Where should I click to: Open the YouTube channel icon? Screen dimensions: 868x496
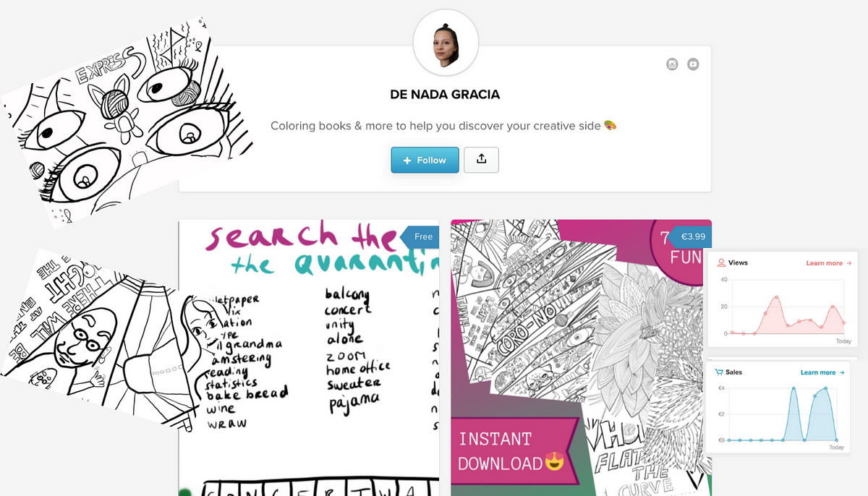click(x=693, y=64)
